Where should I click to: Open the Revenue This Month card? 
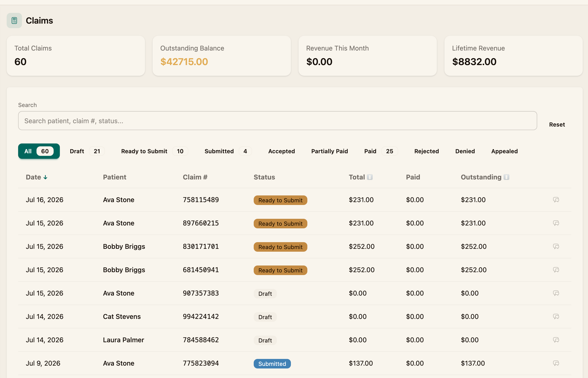click(367, 56)
